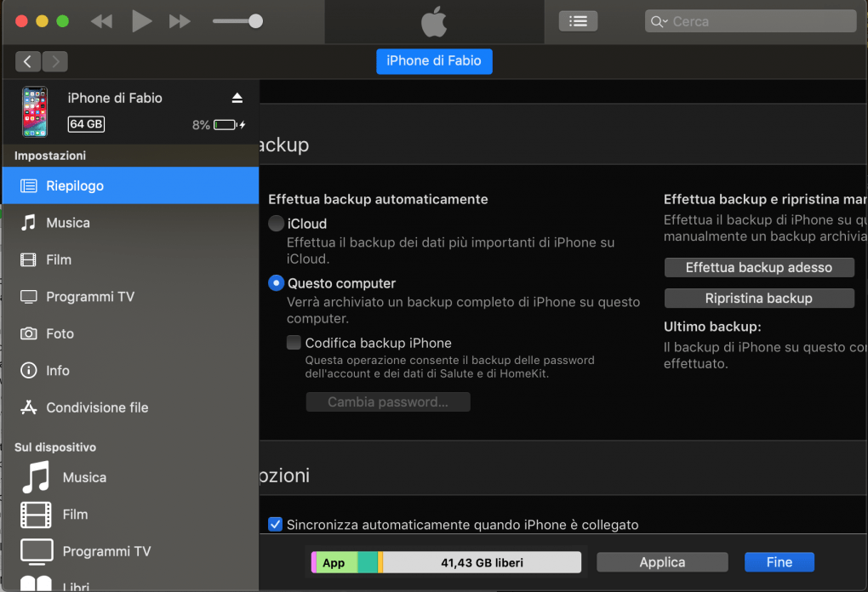Click Effettua backup adesso
868x592 pixels.
coord(759,267)
